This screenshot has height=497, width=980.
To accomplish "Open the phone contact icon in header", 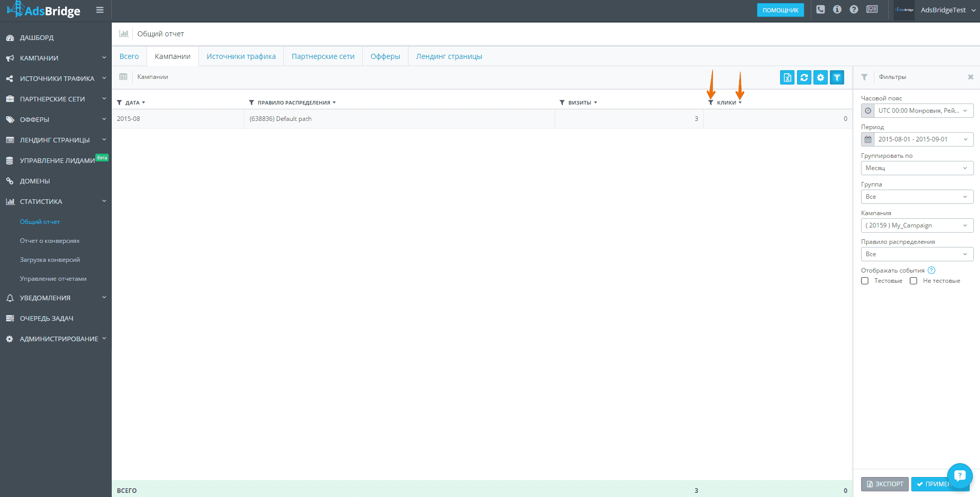I will pyautogui.click(x=821, y=9).
